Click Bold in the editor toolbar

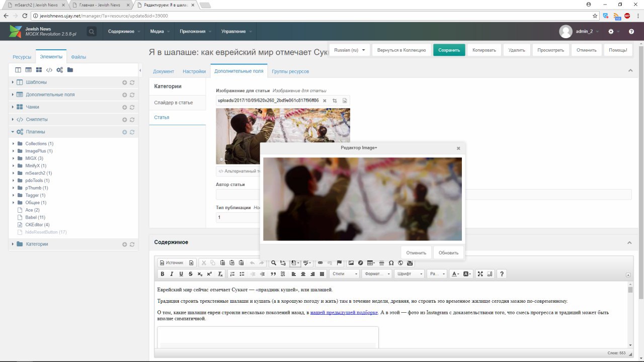click(x=163, y=274)
